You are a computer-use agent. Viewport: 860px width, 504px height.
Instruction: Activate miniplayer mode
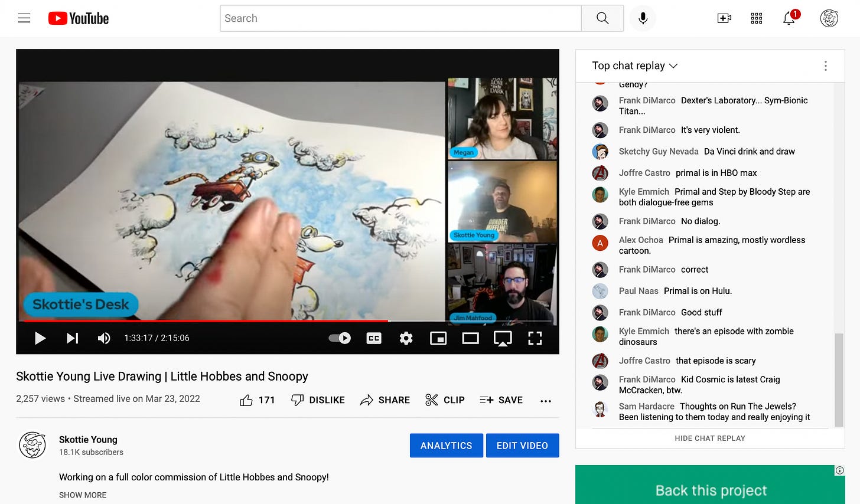(438, 338)
